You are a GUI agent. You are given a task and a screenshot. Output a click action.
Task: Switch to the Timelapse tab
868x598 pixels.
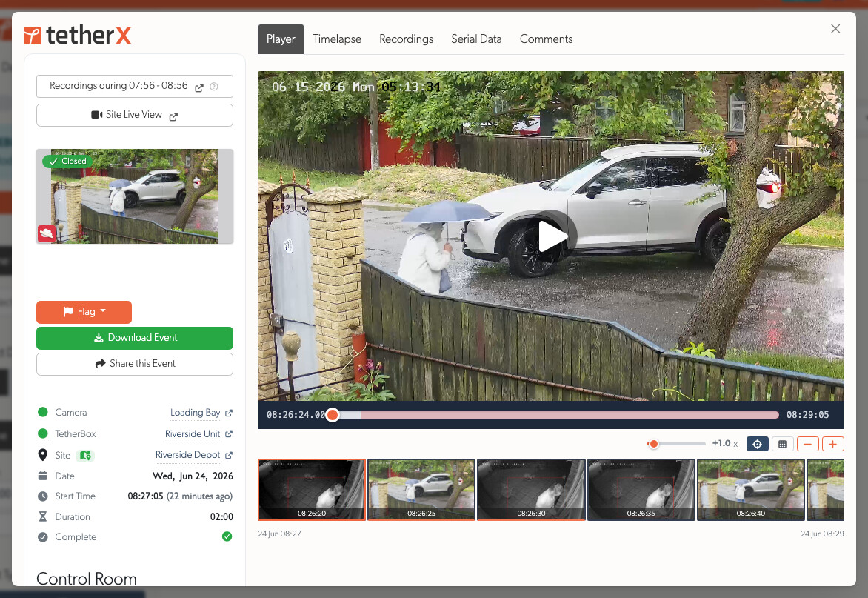tap(337, 39)
